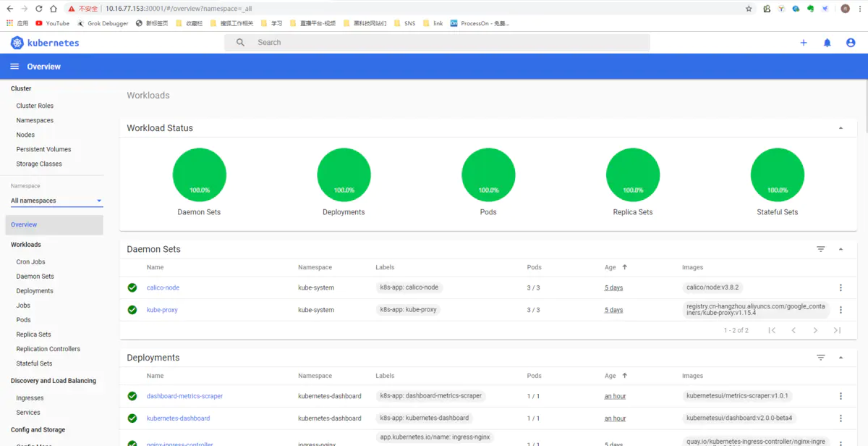Bookmark page with browser star icon
This screenshot has height=446, width=868.
point(749,9)
